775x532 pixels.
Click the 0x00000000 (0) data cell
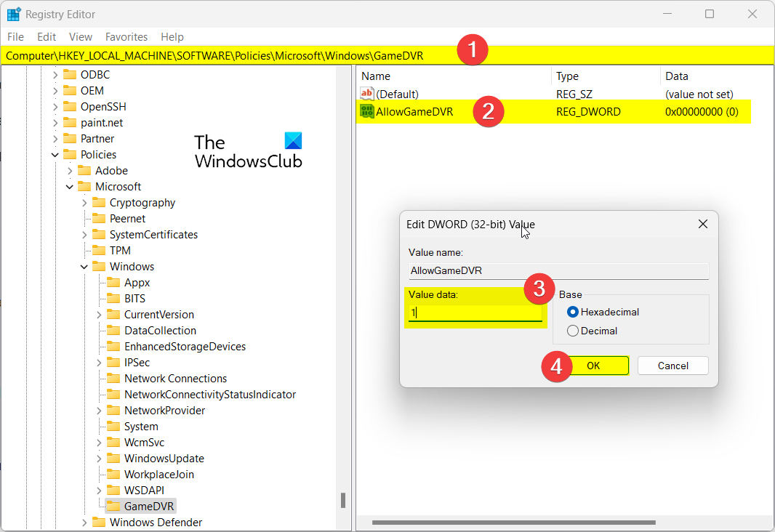coord(702,112)
